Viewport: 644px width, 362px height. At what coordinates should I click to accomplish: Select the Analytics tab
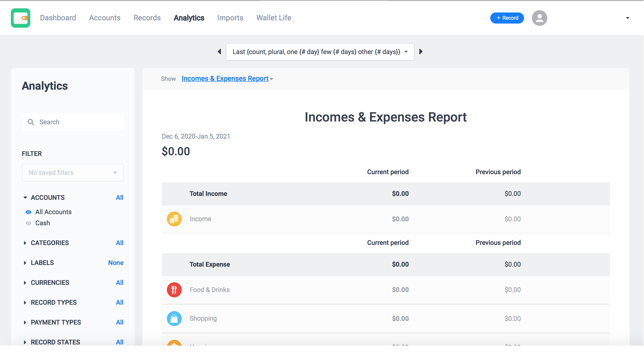click(x=189, y=18)
